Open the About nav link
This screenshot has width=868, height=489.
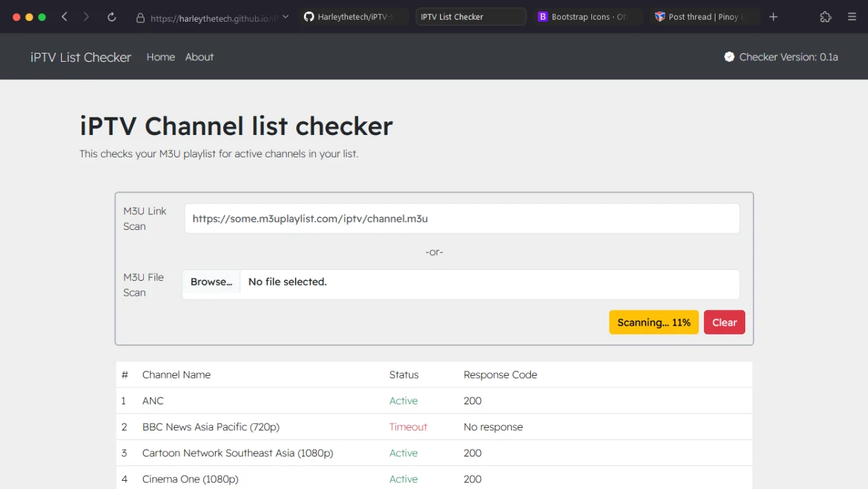pyautogui.click(x=199, y=57)
